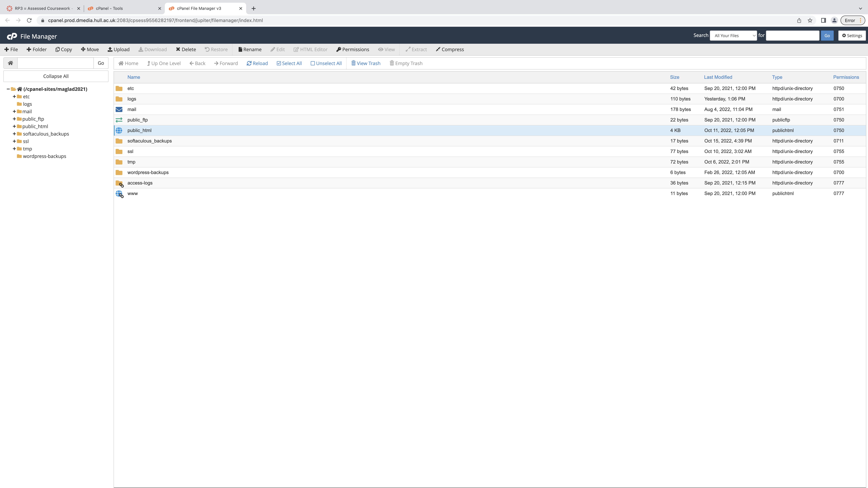Select the wordpress-backups row in file list
This screenshot has width=868, height=488.
coord(490,172)
